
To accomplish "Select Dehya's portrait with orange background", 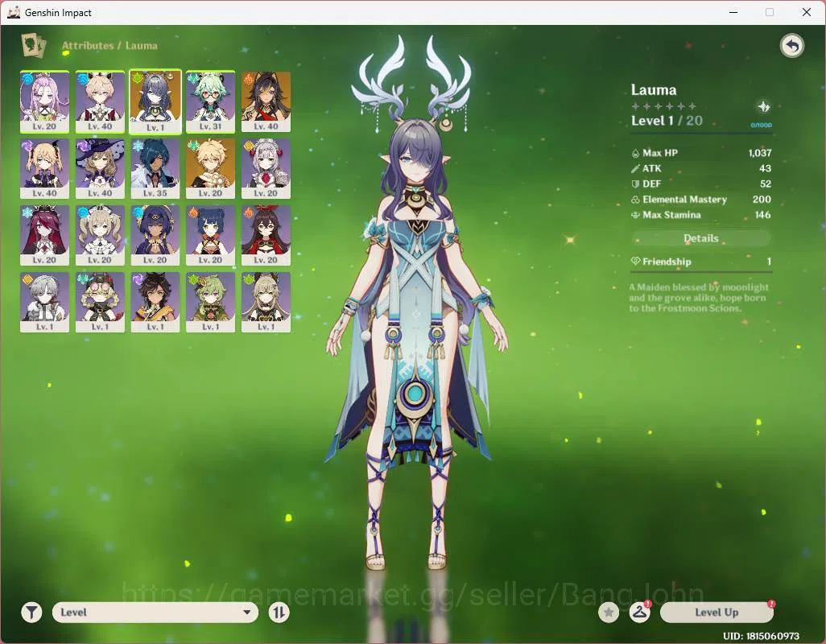I will click(x=266, y=102).
